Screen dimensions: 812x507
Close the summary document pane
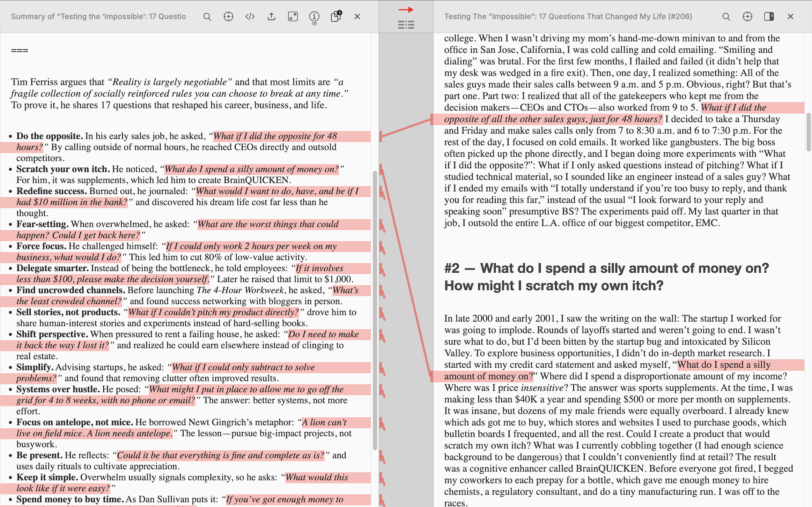pos(357,16)
